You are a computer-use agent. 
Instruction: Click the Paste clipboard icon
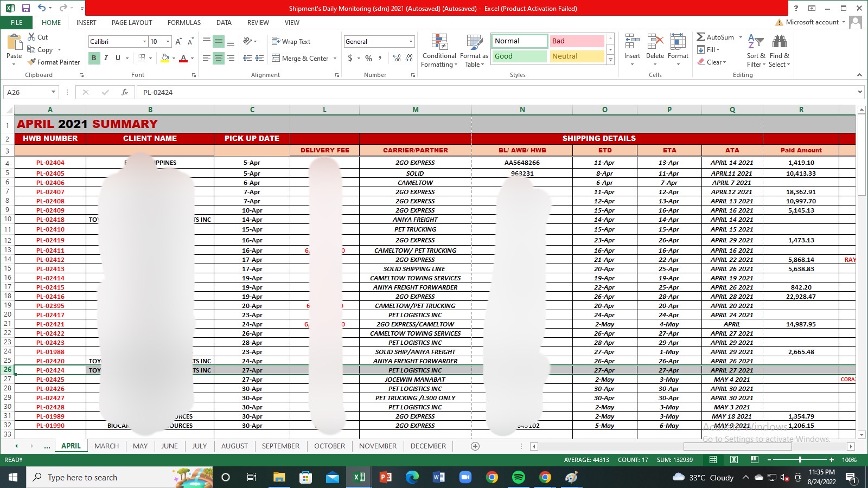14,42
